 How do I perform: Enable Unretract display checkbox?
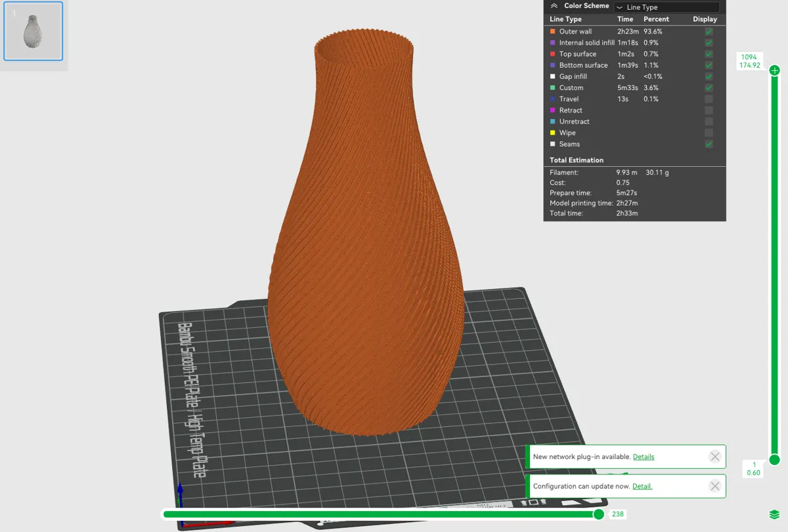tap(709, 122)
